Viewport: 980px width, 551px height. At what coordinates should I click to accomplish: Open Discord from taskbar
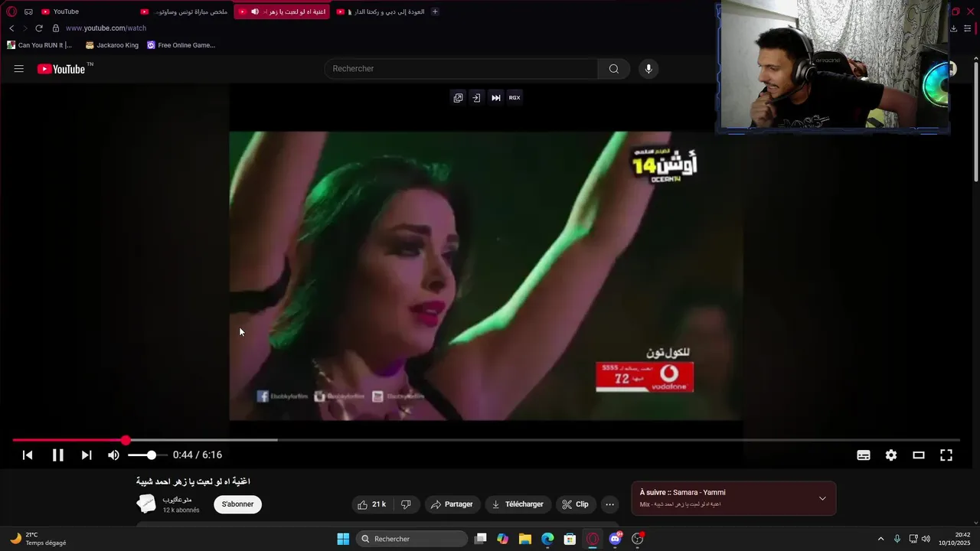coord(615,539)
